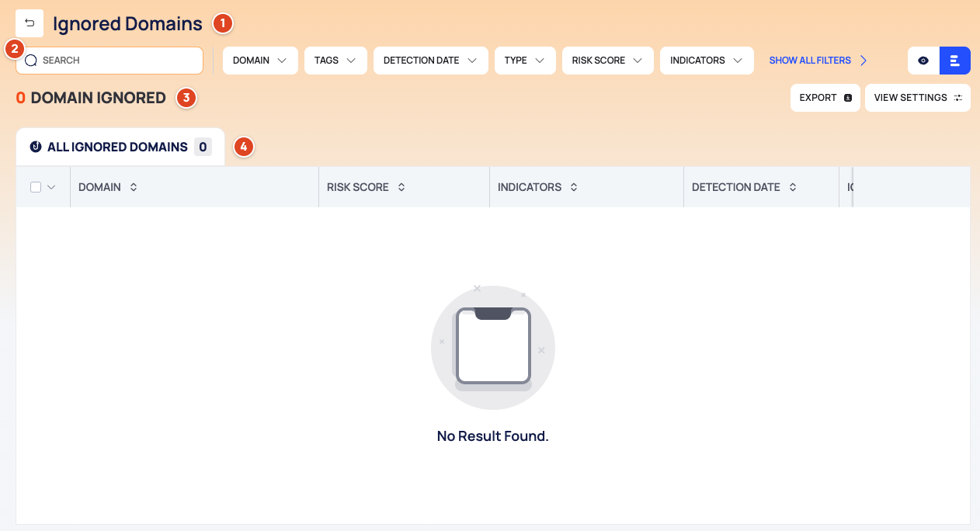Viewport: 980px width, 531px height.
Task: Click Show All Filters link
Action: [818, 61]
